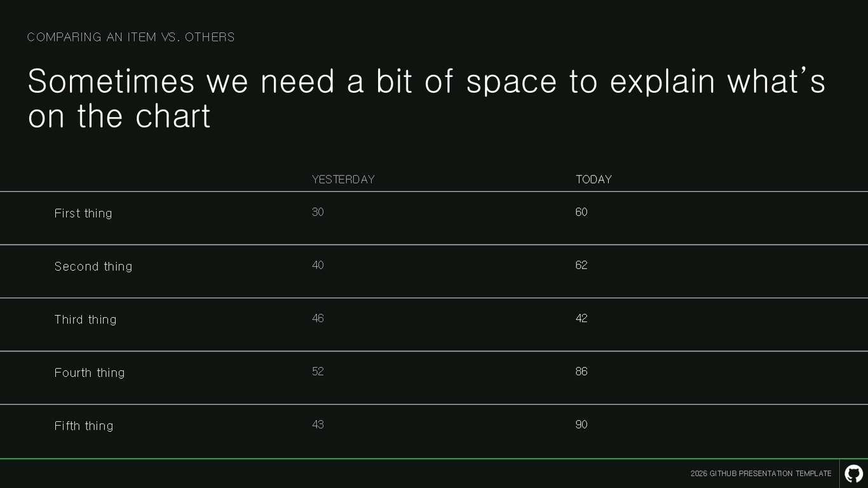
Task: Select the today value 90 cell
Action: (581, 424)
